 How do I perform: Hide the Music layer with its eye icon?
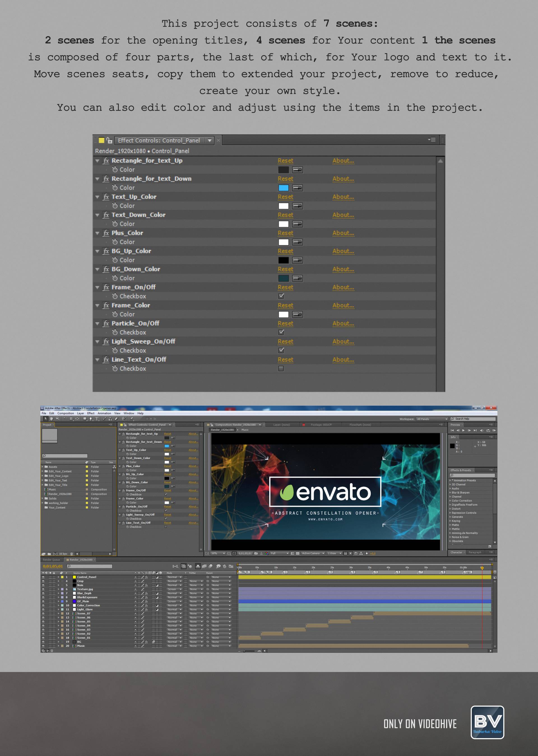click(43, 646)
